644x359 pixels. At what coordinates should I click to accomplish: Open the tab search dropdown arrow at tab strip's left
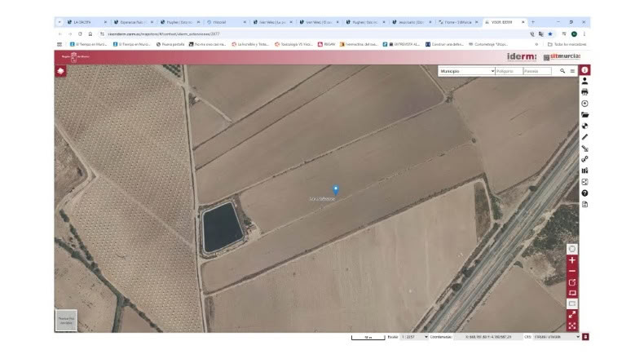(60, 22)
